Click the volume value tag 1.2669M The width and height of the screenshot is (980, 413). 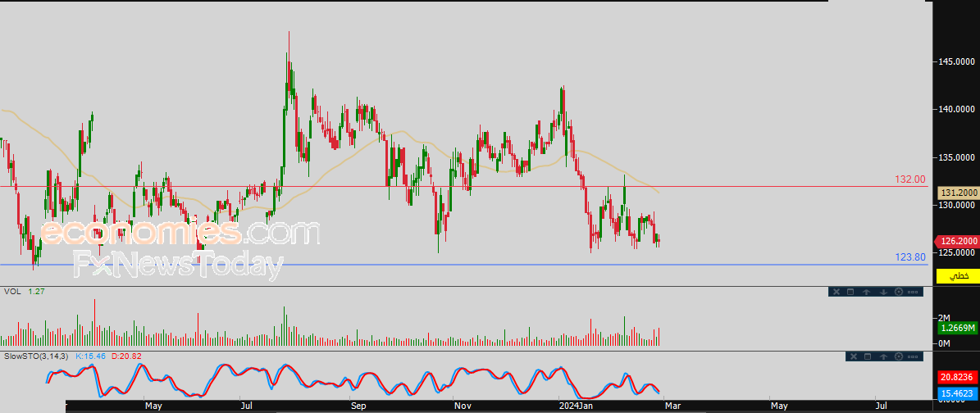click(x=958, y=328)
